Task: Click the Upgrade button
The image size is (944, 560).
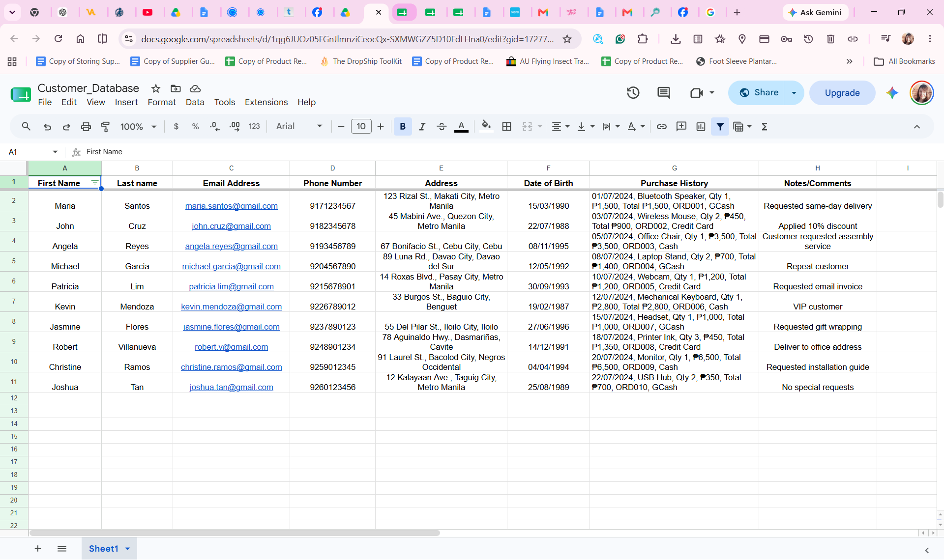Action: coord(842,93)
